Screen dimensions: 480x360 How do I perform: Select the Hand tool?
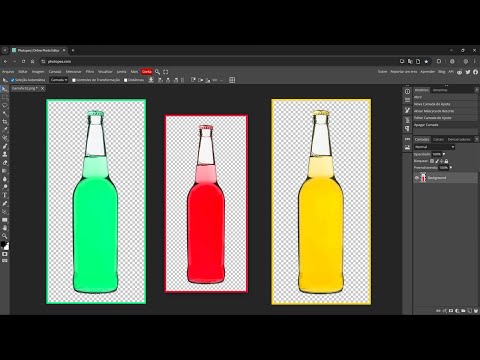click(5, 228)
